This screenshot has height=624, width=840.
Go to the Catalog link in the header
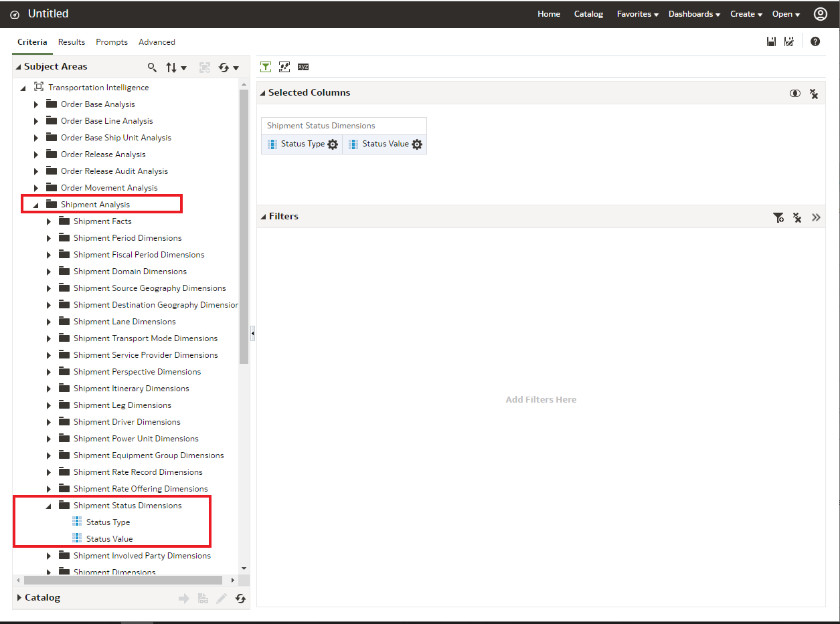(588, 14)
